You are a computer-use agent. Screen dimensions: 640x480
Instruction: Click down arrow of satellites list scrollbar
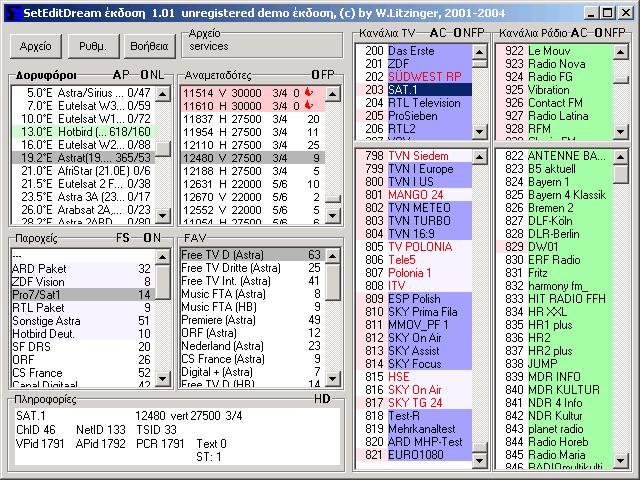(163, 215)
